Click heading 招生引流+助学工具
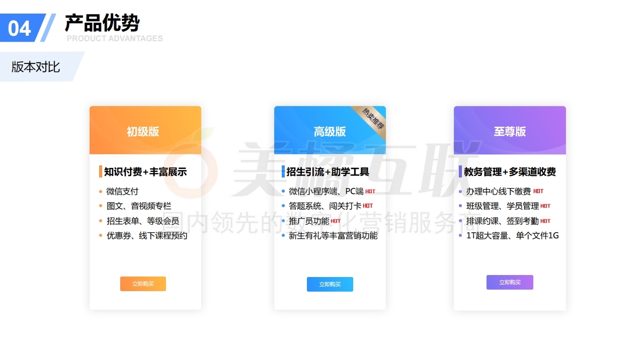This screenshot has height=362, width=644. coord(328,172)
